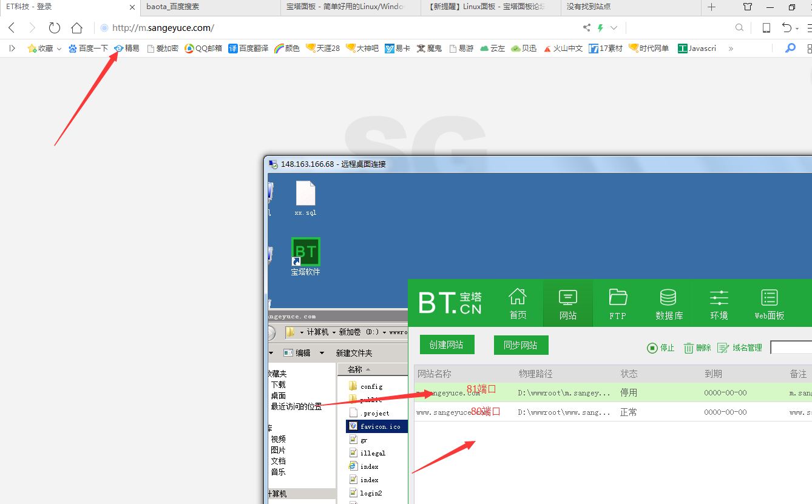Screen dimensions: 812x504
Task: Click the share icon in address bar
Action: tap(586, 28)
